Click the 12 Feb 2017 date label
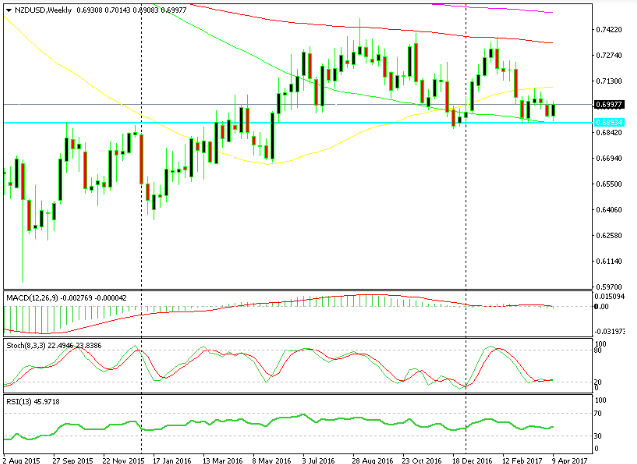This screenshot has height=464, width=637. click(x=522, y=460)
